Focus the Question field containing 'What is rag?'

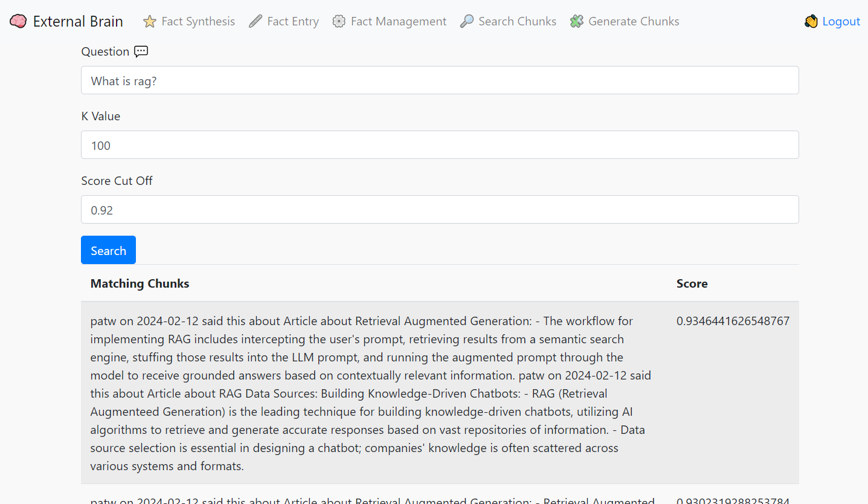(x=440, y=80)
